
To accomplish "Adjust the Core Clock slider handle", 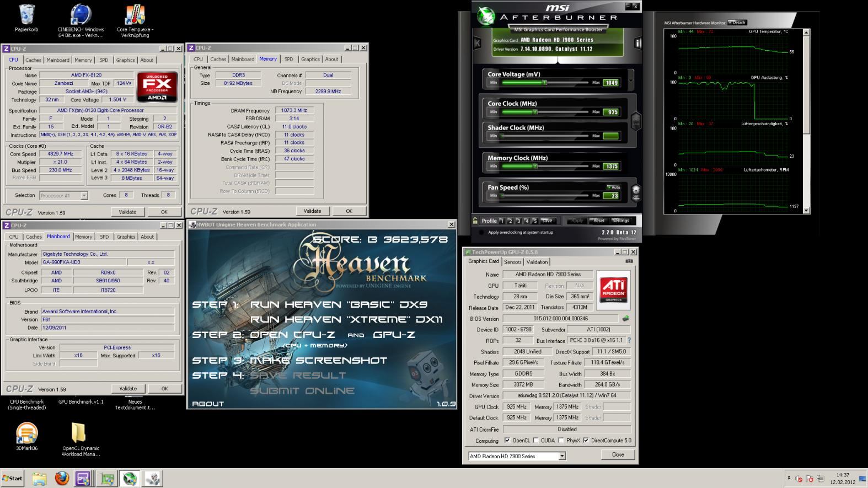I will tap(534, 112).
